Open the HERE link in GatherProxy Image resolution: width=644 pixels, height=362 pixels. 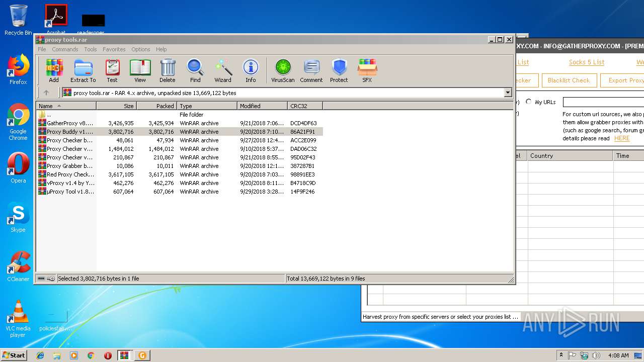point(622,138)
